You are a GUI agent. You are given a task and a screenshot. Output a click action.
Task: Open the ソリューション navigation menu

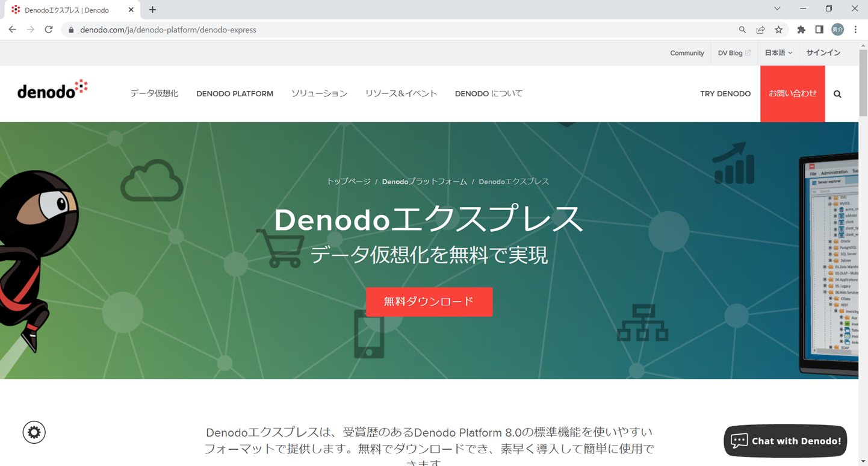click(x=319, y=93)
